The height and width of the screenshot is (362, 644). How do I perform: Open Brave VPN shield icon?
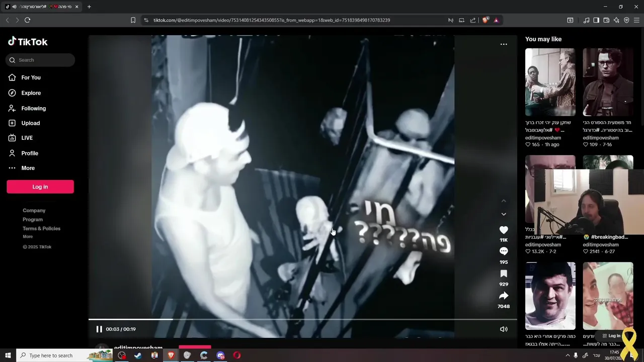pos(626,20)
